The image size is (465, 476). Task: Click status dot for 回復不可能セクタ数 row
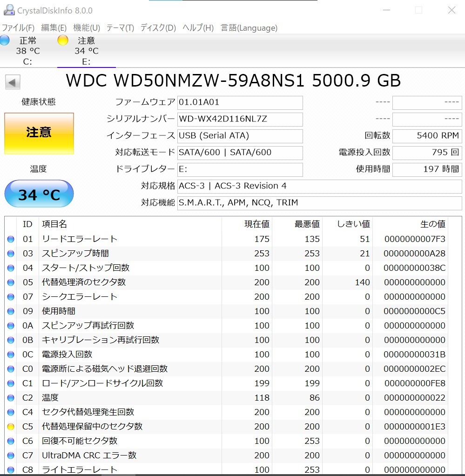point(11,441)
